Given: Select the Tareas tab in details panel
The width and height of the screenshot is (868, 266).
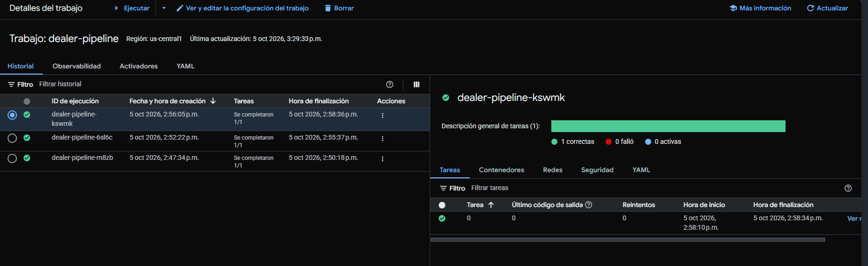Looking at the screenshot, I should click(450, 170).
